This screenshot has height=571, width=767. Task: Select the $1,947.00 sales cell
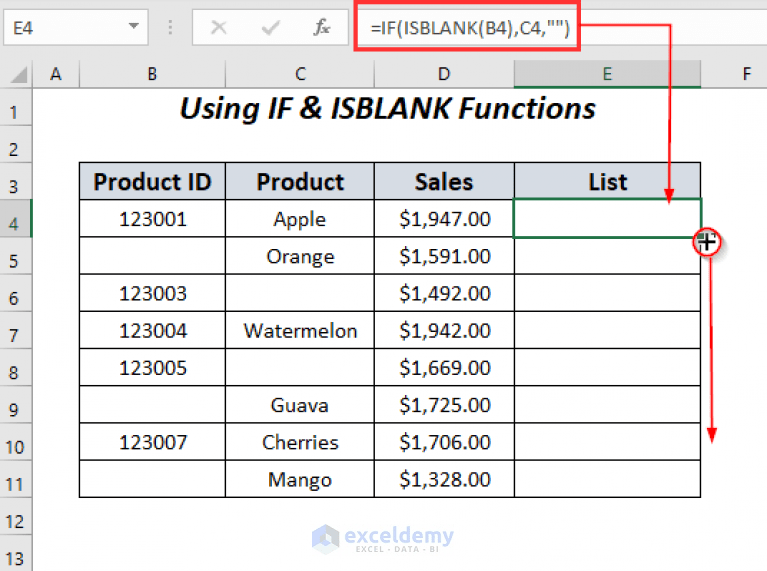click(444, 219)
